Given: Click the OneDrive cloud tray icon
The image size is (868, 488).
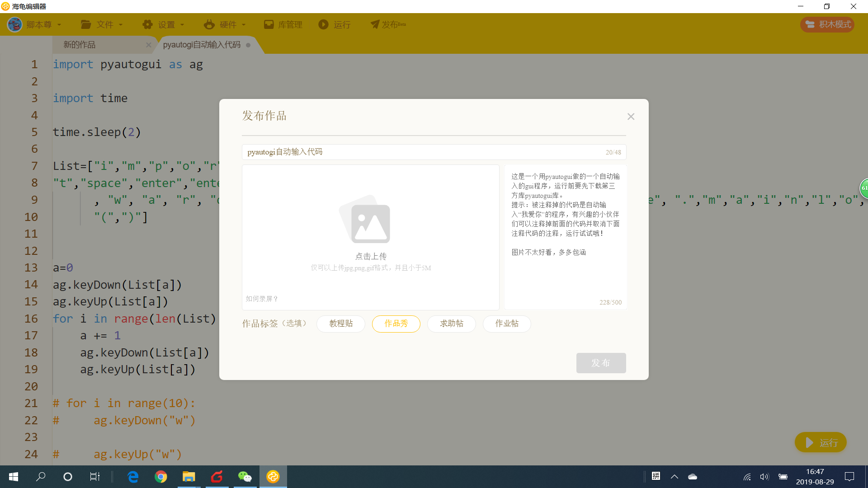Looking at the screenshot, I should click(693, 477).
